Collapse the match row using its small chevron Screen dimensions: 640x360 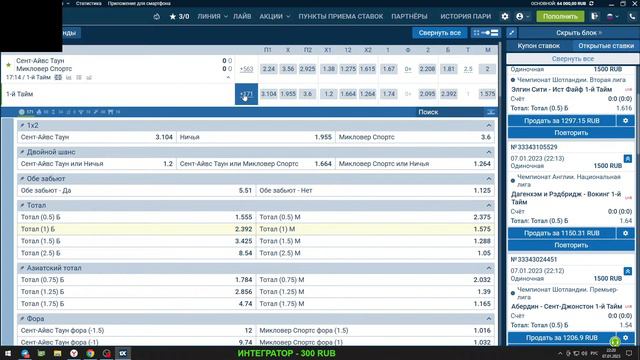click(x=228, y=77)
